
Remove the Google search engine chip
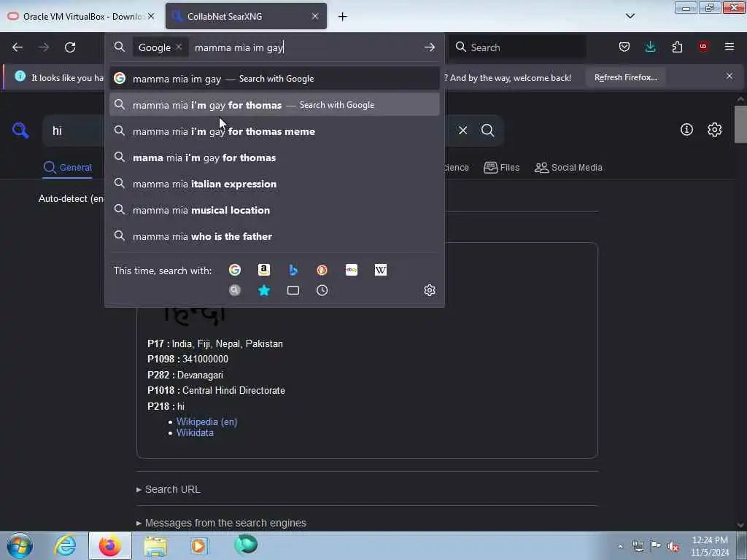click(x=179, y=47)
